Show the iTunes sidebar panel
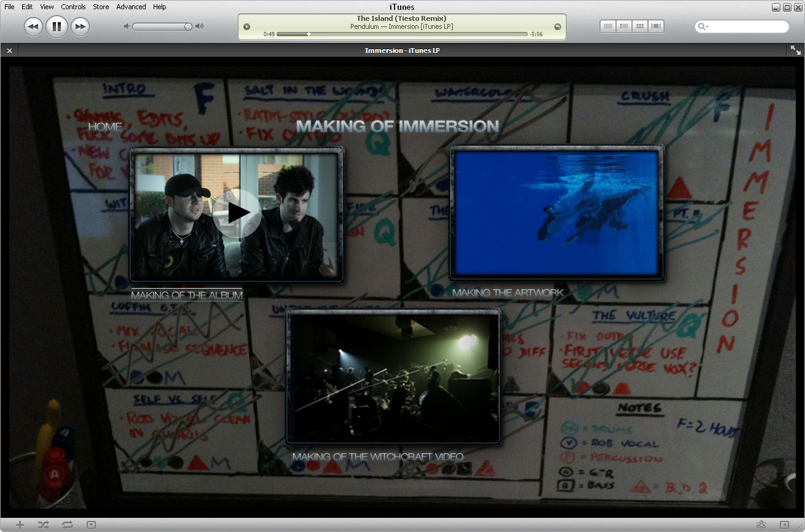The image size is (805, 532). click(784, 525)
